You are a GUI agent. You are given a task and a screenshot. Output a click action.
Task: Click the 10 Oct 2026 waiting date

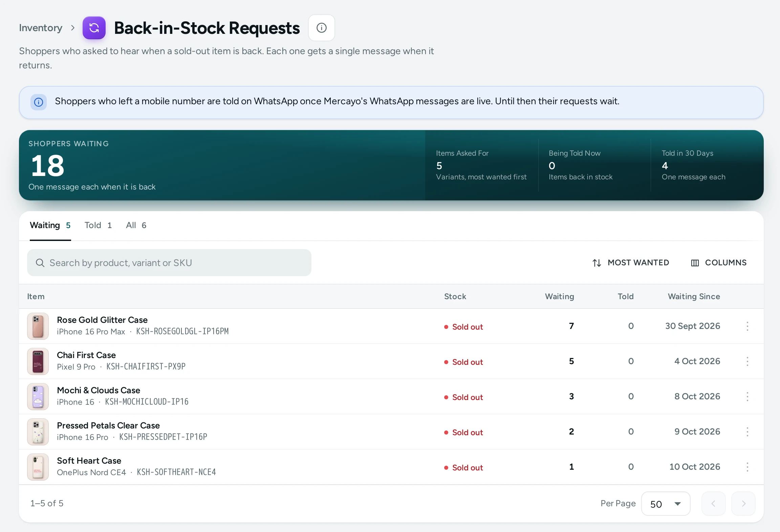click(695, 467)
